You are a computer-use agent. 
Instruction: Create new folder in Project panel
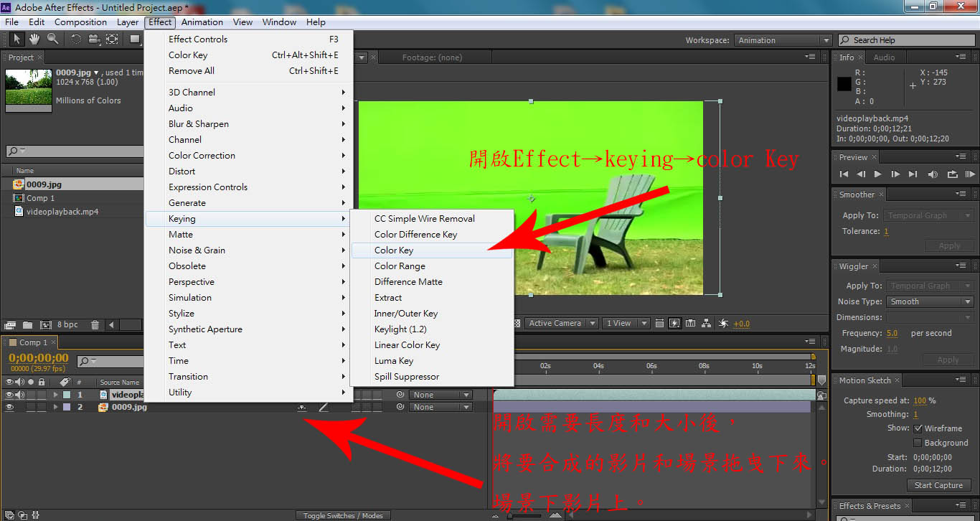coord(27,325)
